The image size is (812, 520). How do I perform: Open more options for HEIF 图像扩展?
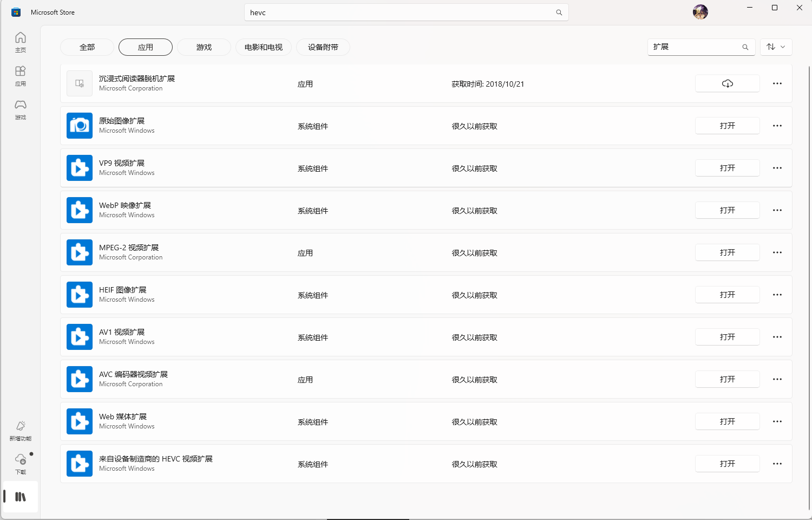[x=777, y=295]
